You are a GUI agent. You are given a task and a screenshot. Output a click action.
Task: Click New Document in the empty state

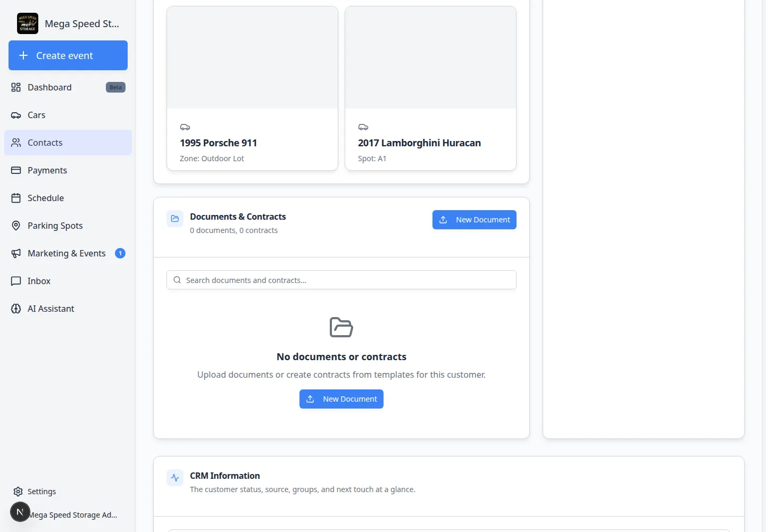(342, 399)
